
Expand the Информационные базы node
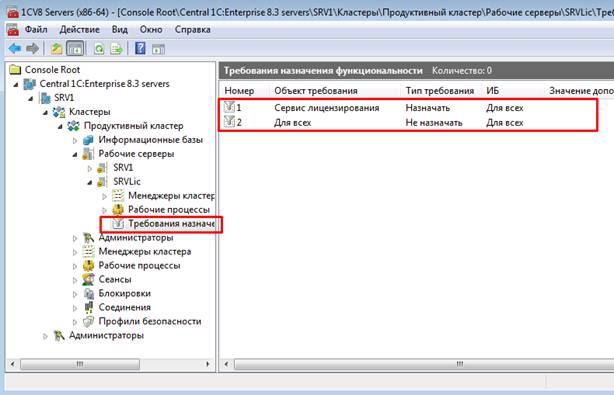point(75,140)
